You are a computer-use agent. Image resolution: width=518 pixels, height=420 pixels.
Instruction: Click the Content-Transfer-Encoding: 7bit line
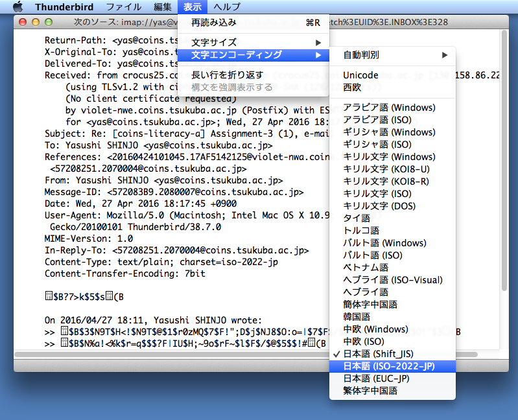(x=125, y=274)
